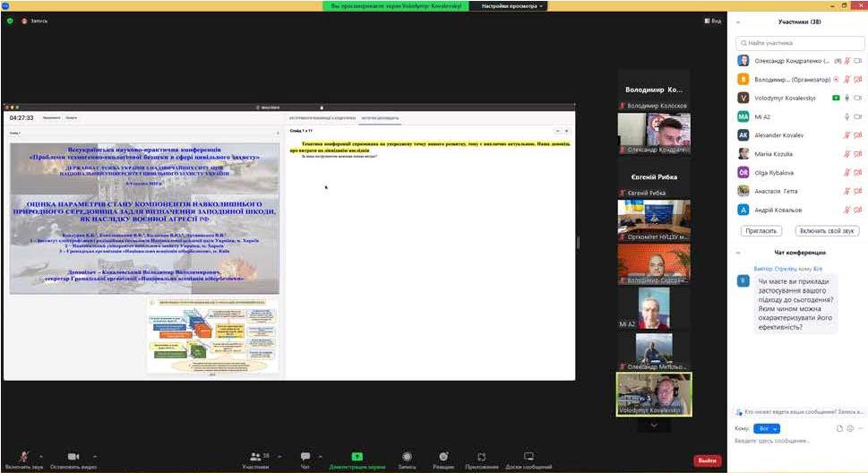The height and width of the screenshot is (473, 868).
Task: Expand audio options arrow beside the microphone
Action: (41, 457)
